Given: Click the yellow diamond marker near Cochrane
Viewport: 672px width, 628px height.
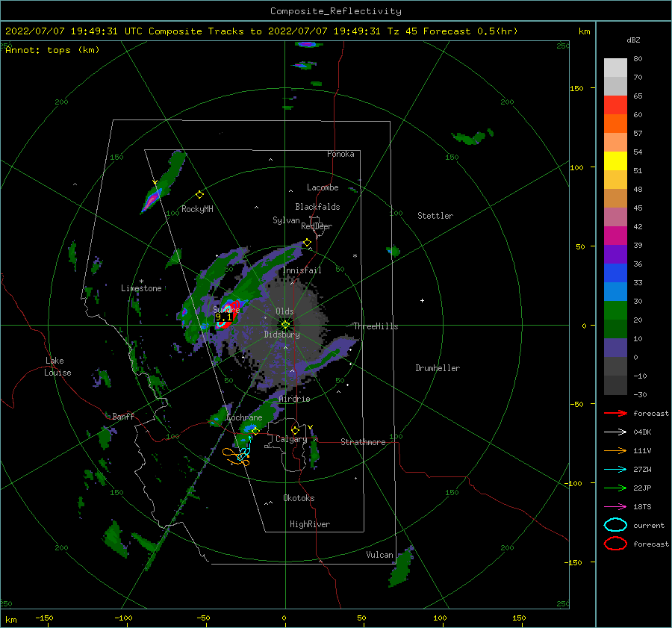Looking at the screenshot, I should click(255, 432).
